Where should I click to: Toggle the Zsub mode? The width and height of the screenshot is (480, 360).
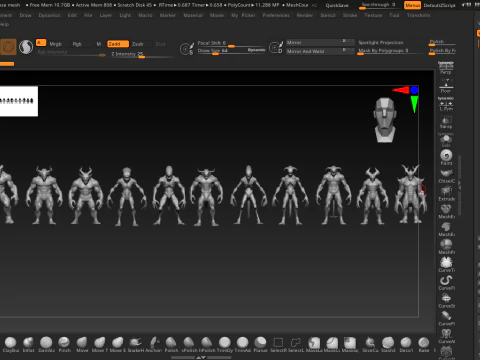138,44
